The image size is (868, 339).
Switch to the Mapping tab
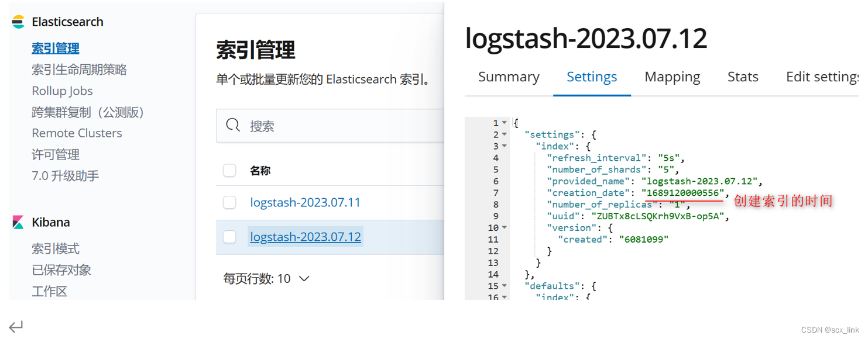(x=673, y=77)
